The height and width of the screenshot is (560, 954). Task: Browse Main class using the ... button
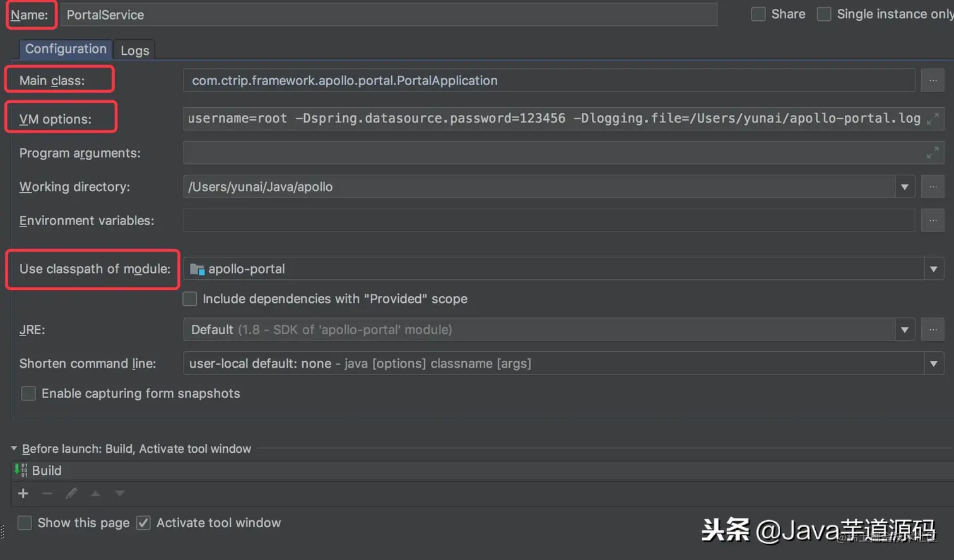click(933, 80)
